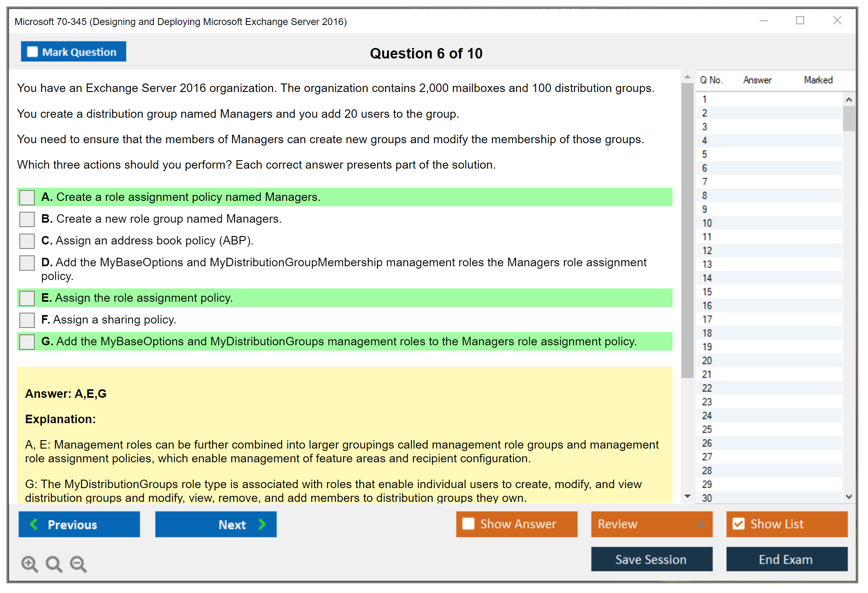Image resolution: width=868 pixels, height=593 pixels.
Task: Click the End Exam button
Action: click(786, 559)
